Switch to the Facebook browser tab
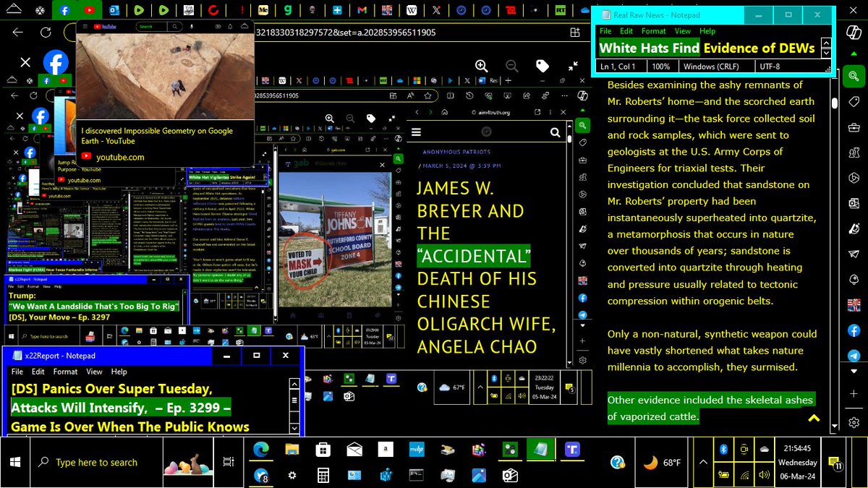Screen dimensions: 868x488 pos(66,11)
